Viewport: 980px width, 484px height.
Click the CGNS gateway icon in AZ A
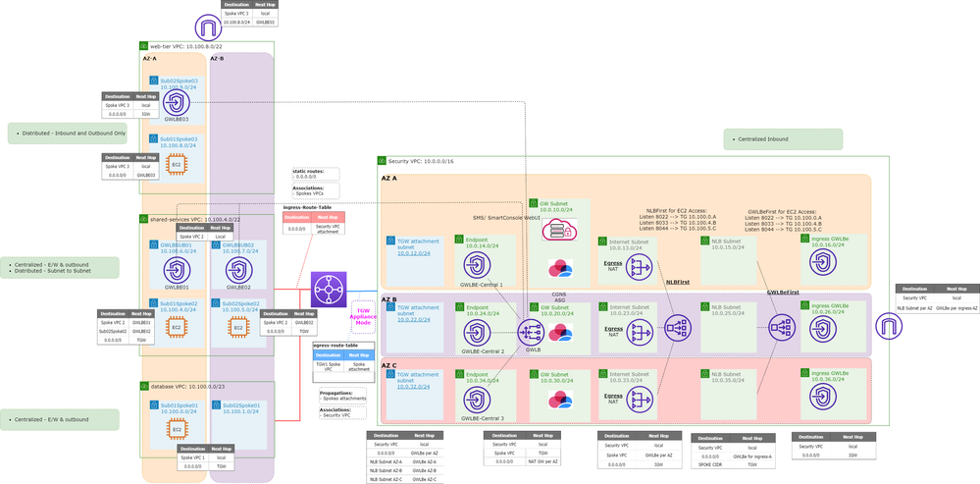coord(560,268)
